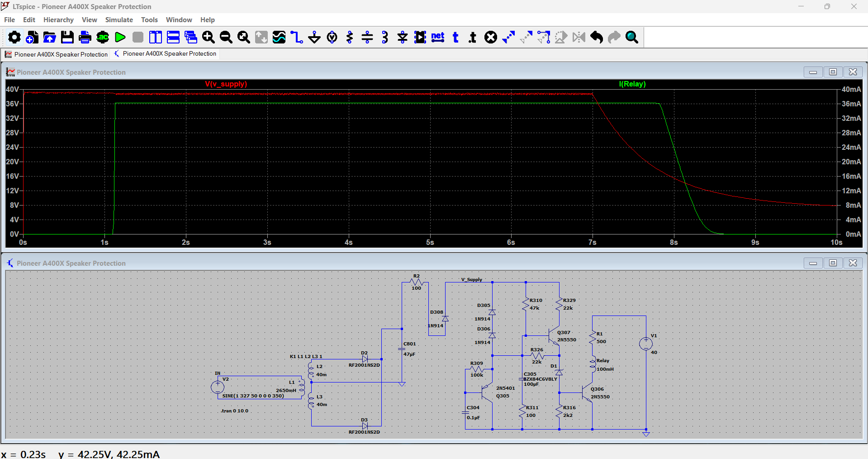Click the green I(Relay) trace label
This screenshot has height=459, width=868.
[x=632, y=84]
